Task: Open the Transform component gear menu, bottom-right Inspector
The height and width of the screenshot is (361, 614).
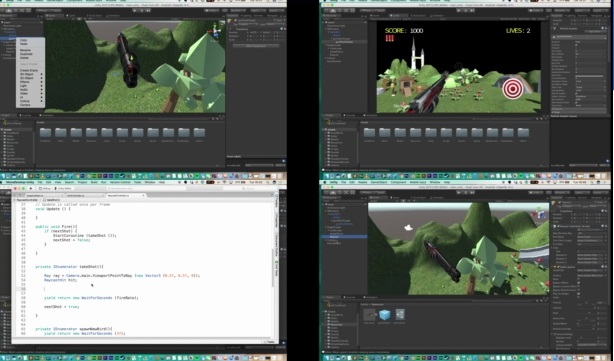Action: click(606, 211)
